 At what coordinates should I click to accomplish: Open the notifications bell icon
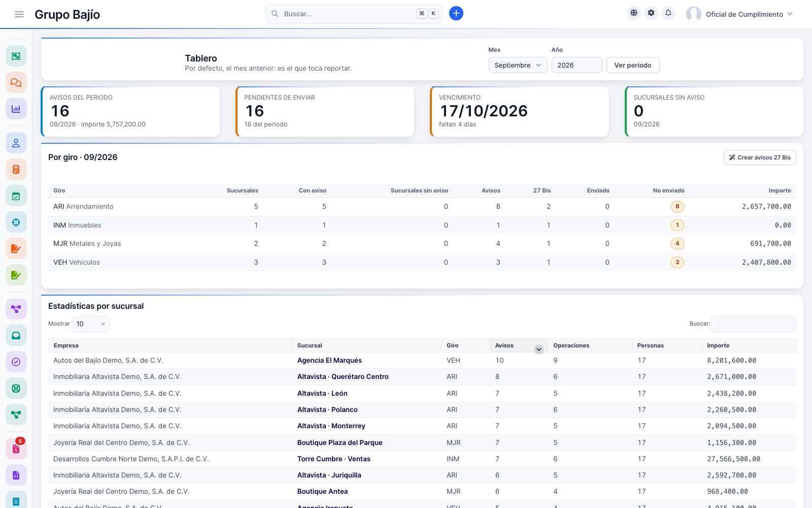coord(668,13)
